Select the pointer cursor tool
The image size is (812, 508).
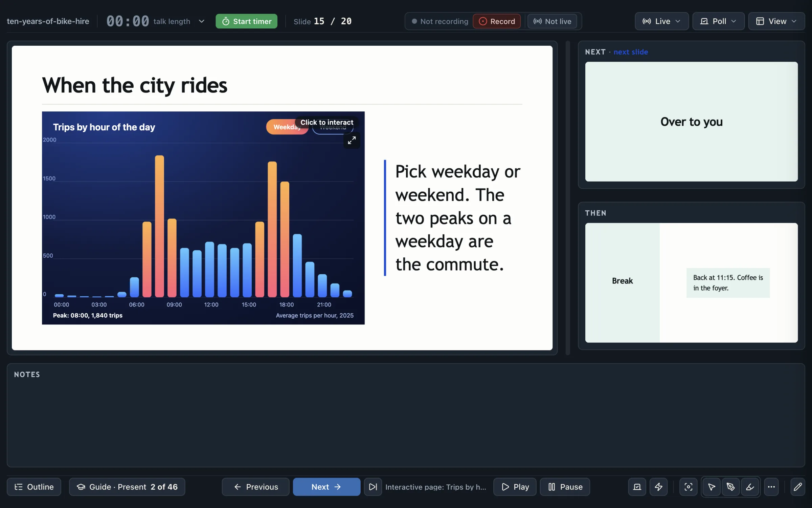pos(712,487)
